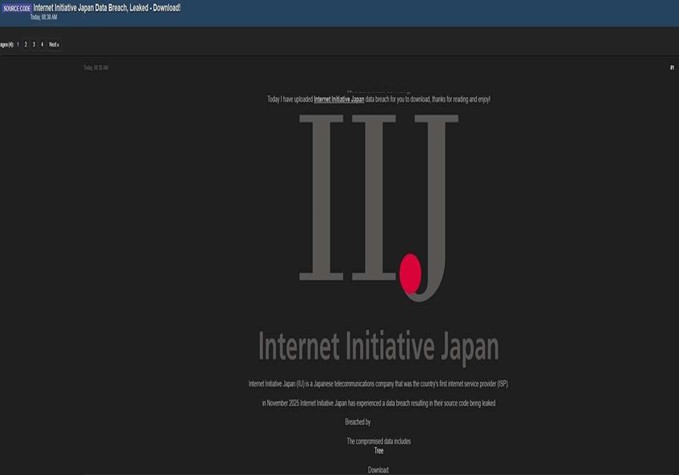The height and width of the screenshot is (475, 679).
Task: Go to page 1 of the thread
Action: click(17, 45)
